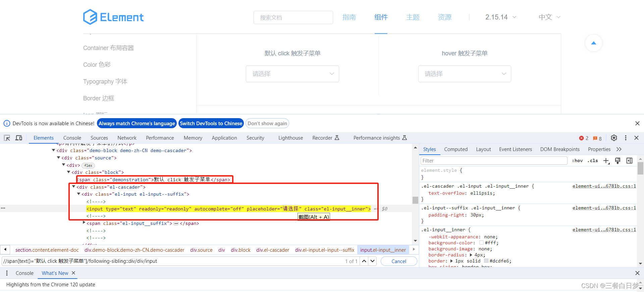Open the default click cascader dropdown
The image size is (644, 292).
tap(292, 74)
